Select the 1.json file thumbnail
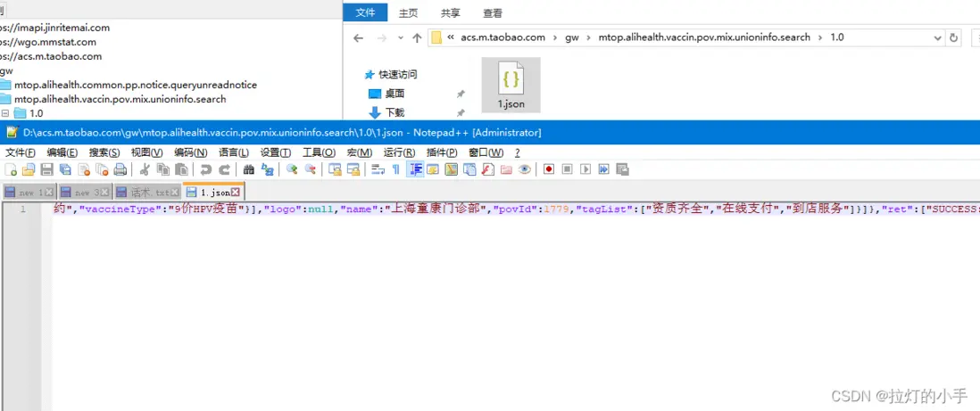Image resolution: width=980 pixels, height=411 pixels. pyautogui.click(x=511, y=85)
